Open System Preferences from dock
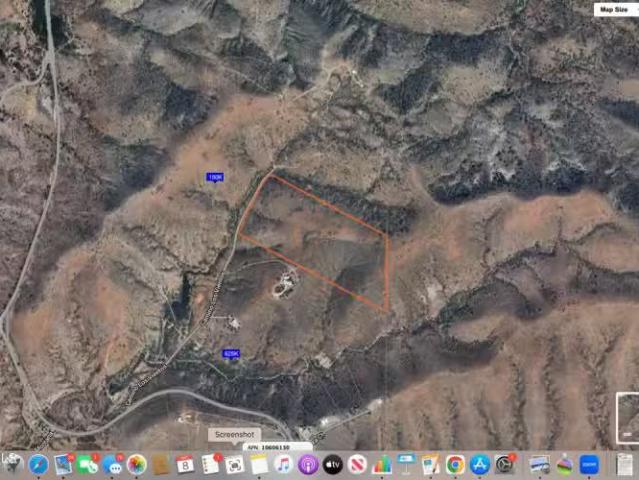This screenshot has width=639, height=480. click(x=505, y=464)
